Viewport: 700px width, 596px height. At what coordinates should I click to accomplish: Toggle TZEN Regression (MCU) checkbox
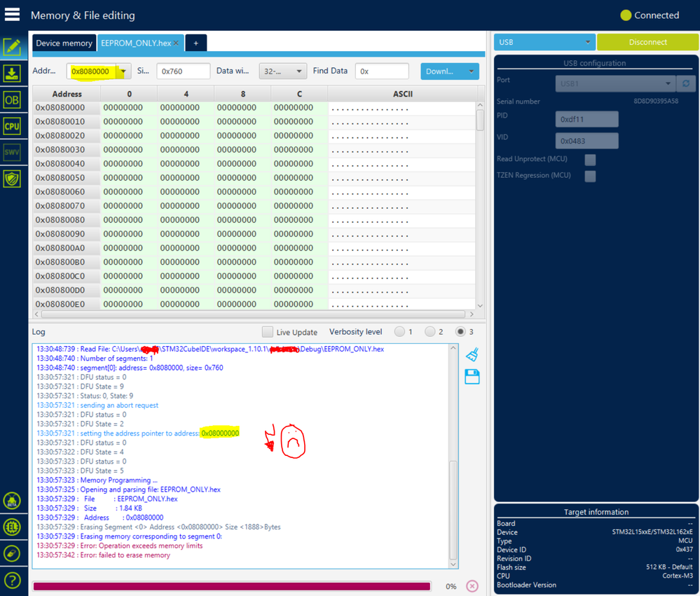point(590,176)
